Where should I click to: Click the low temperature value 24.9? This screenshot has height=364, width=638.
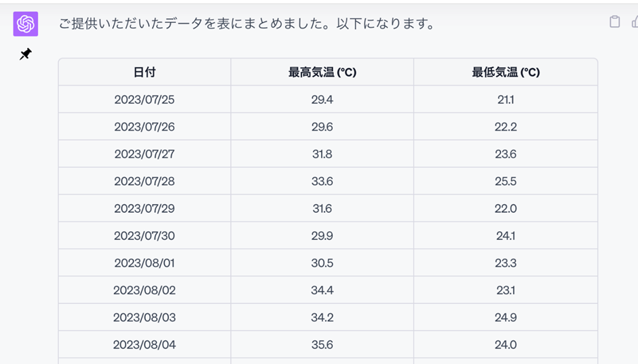[x=506, y=317]
